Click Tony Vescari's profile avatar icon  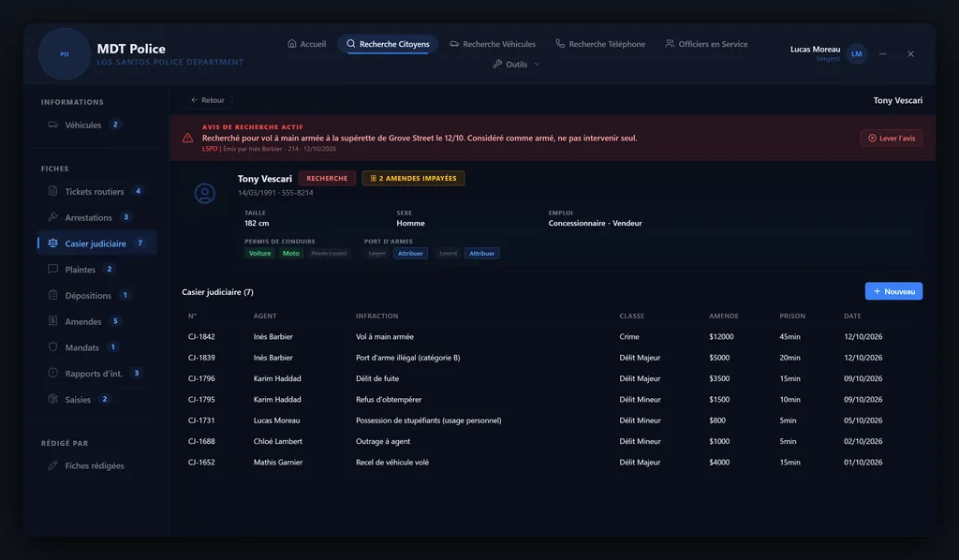tap(205, 193)
